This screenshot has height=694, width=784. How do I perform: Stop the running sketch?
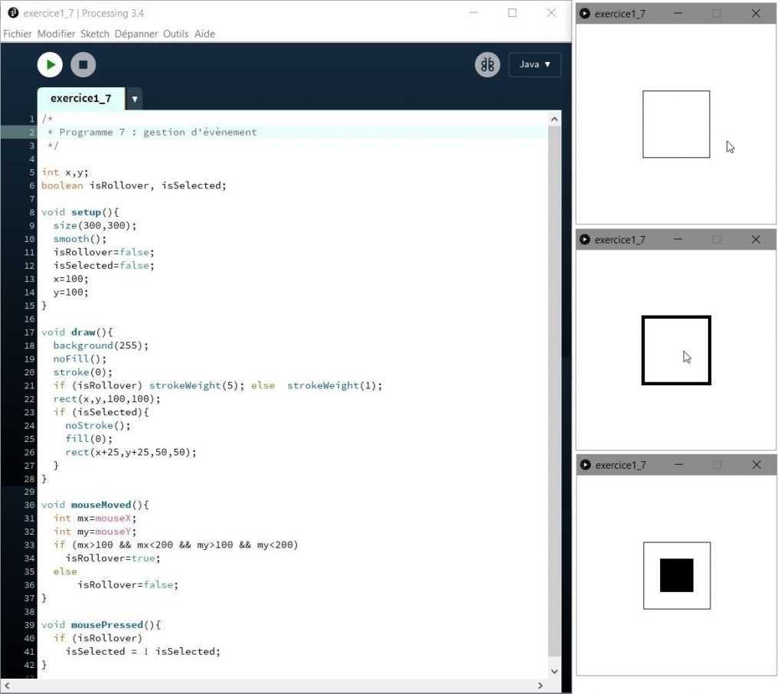coord(83,64)
